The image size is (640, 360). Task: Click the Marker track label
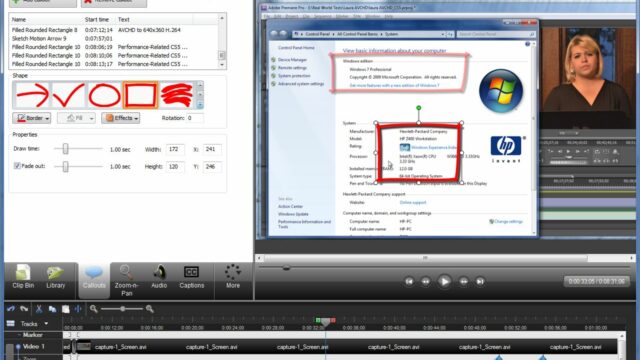tap(33, 335)
